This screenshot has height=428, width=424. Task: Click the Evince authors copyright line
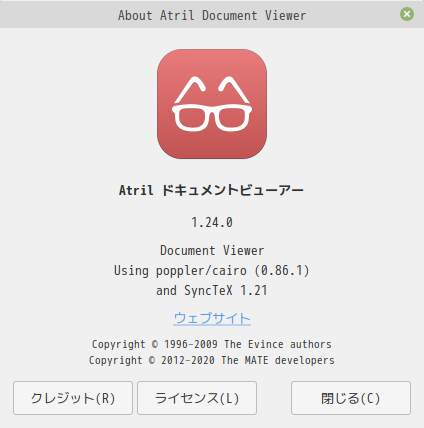pos(212,344)
